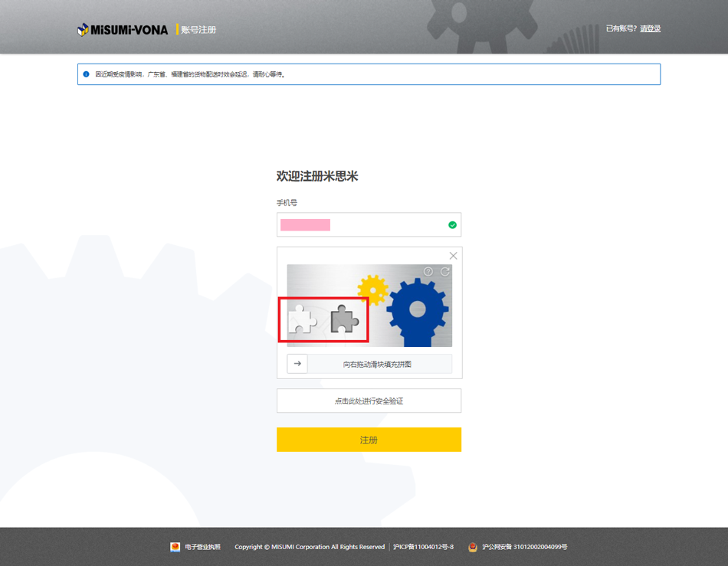The width and height of the screenshot is (728, 566).
Task: Click the slider track labeled 向右拖动滑块填充拼图
Action: click(x=378, y=364)
